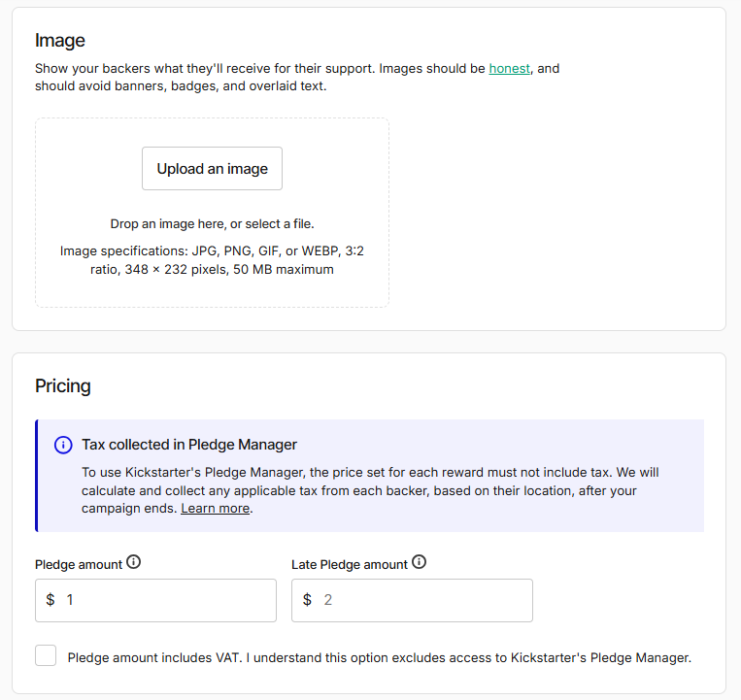Open the Learn more link about tax

215,508
